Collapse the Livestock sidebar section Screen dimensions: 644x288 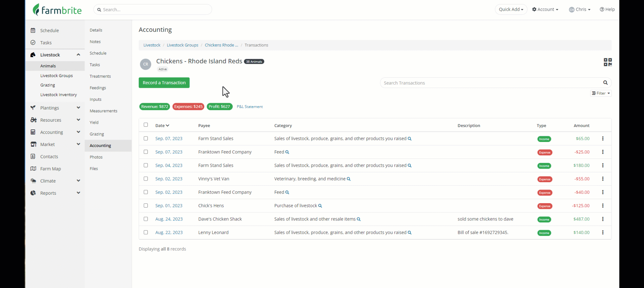(x=78, y=55)
